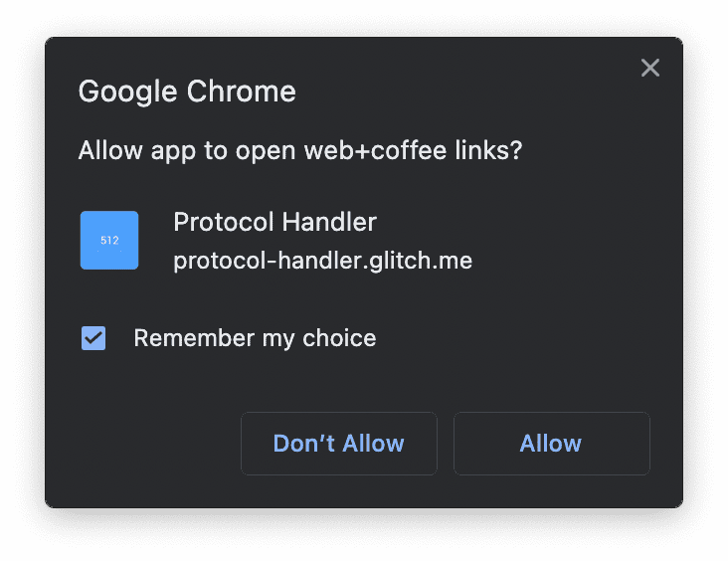
Task: Deny the app from opening web+coffee links
Action: tap(338, 444)
